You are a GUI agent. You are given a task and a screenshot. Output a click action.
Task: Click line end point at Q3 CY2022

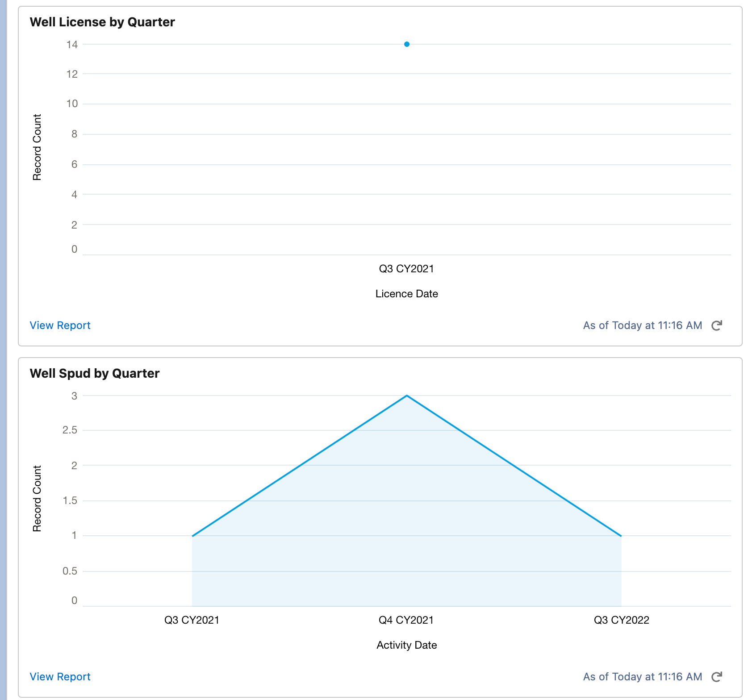[621, 536]
